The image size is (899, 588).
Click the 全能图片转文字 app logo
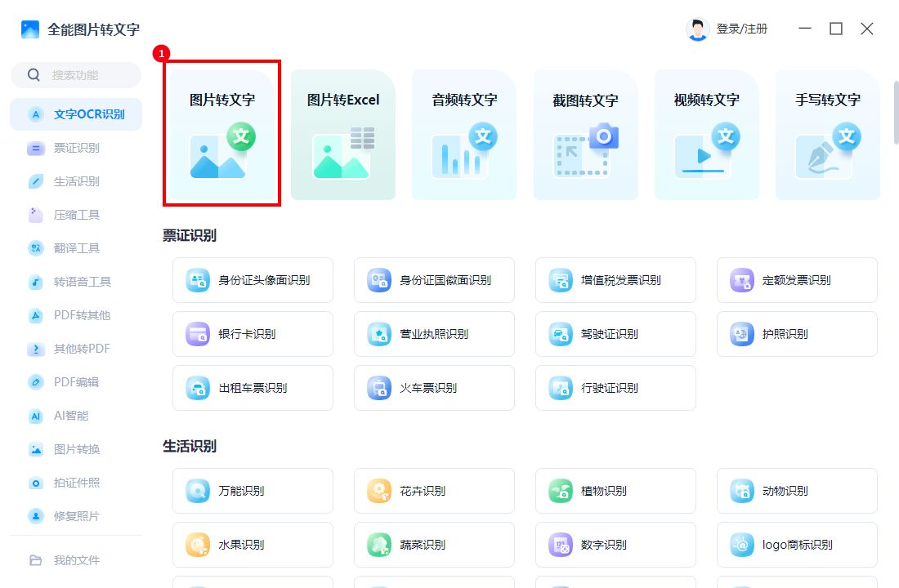pos(29,29)
